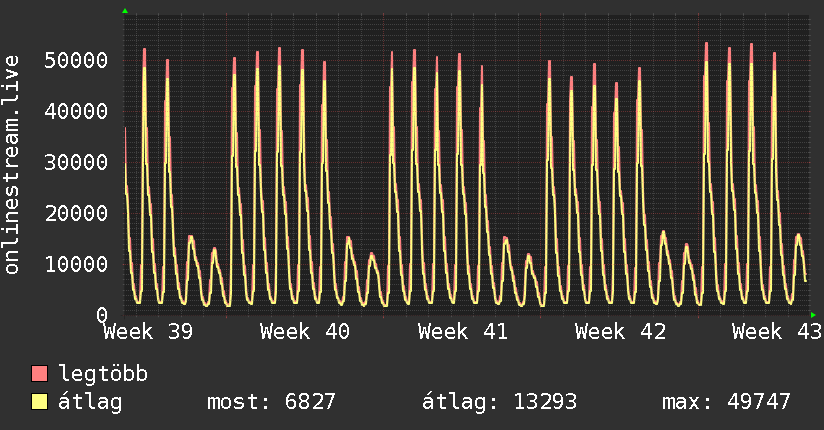Click the Week 42 x-axis label

[620, 332]
